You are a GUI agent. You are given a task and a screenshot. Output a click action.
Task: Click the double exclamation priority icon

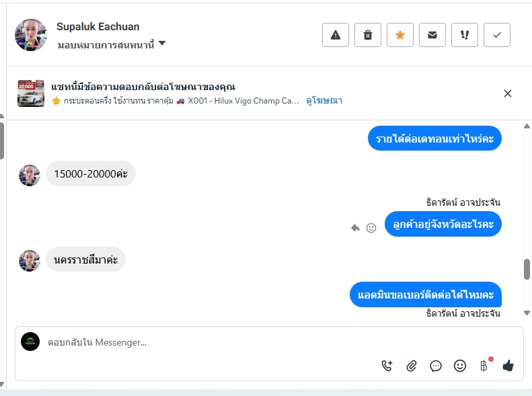(x=465, y=35)
